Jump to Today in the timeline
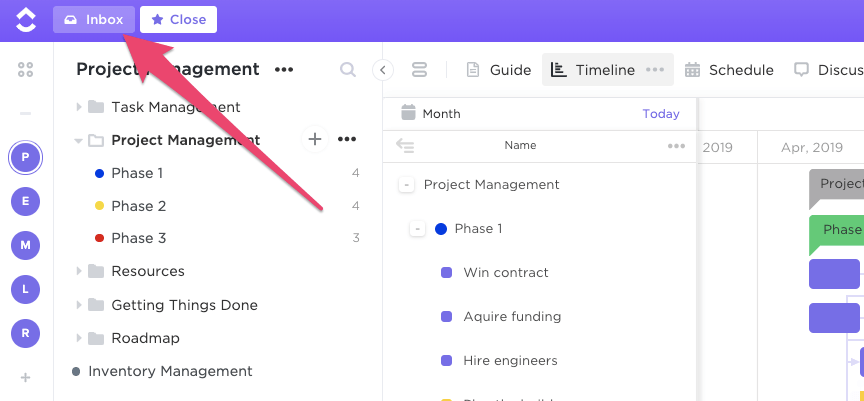Screen dimensions: 864x401 point(660,114)
